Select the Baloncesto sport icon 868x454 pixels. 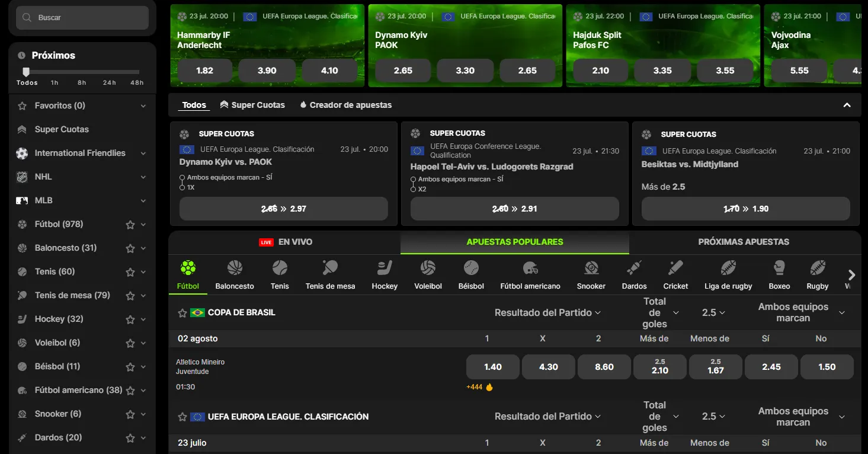(x=235, y=268)
